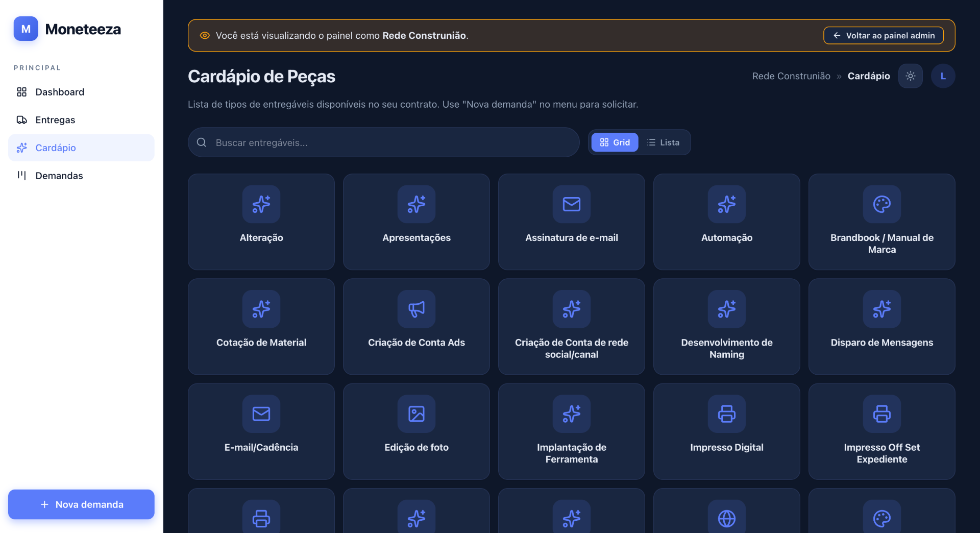Select the Impresso Off Set Expediente title
This screenshot has width=980, height=533.
[x=882, y=453]
